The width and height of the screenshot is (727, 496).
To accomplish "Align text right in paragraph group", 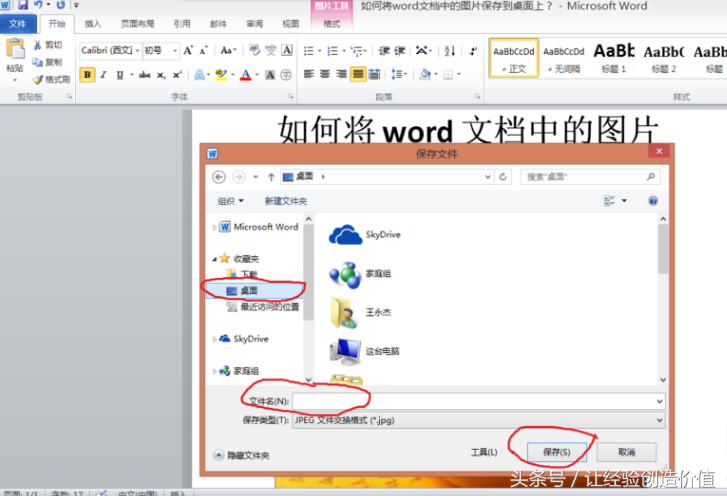I will point(342,74).
